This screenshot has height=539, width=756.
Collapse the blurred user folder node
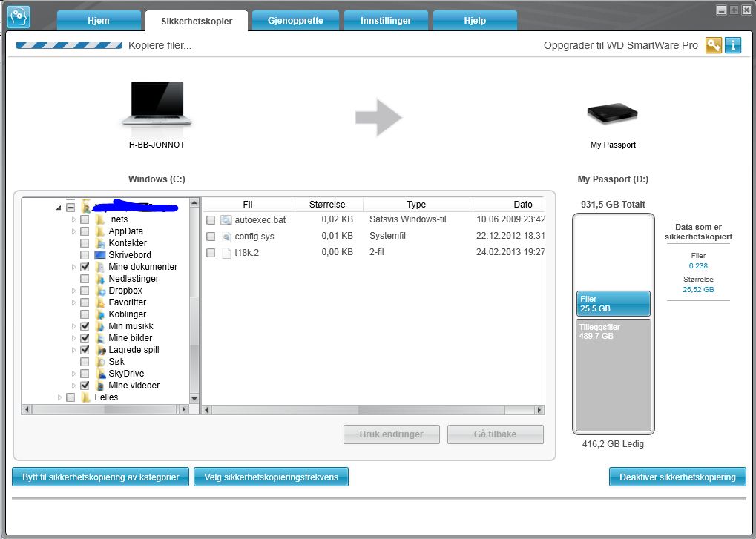(x=59, y=208)
